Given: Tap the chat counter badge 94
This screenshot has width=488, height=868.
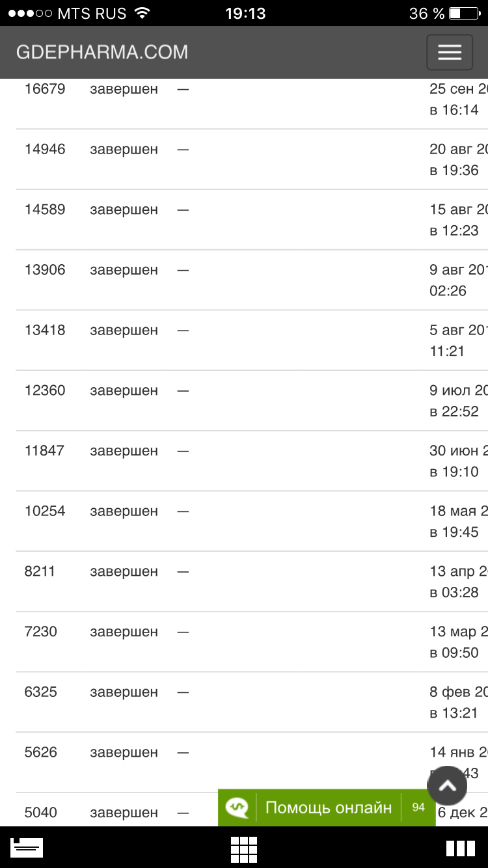Looking at the screenshot, I should [418, 807].
